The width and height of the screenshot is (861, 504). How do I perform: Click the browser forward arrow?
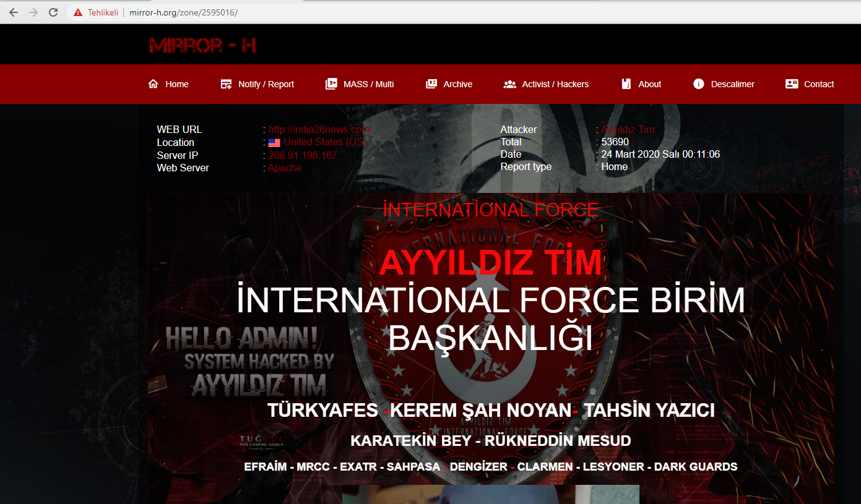[33, 12]
